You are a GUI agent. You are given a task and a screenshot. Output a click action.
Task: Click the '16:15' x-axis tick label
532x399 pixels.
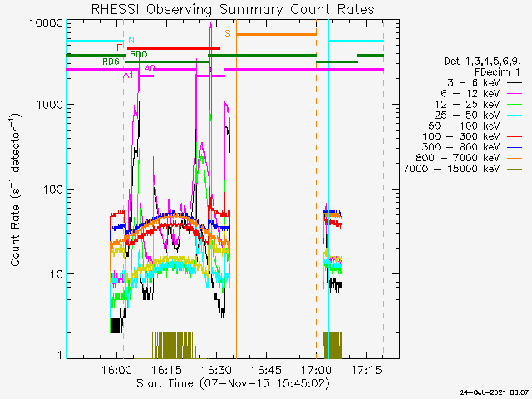tap(166, 370)
